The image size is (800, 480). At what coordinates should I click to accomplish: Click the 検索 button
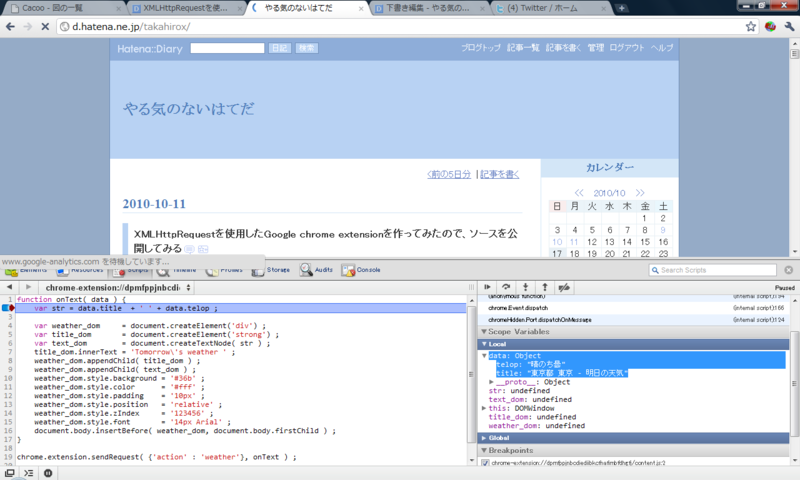tap(307, 48)
